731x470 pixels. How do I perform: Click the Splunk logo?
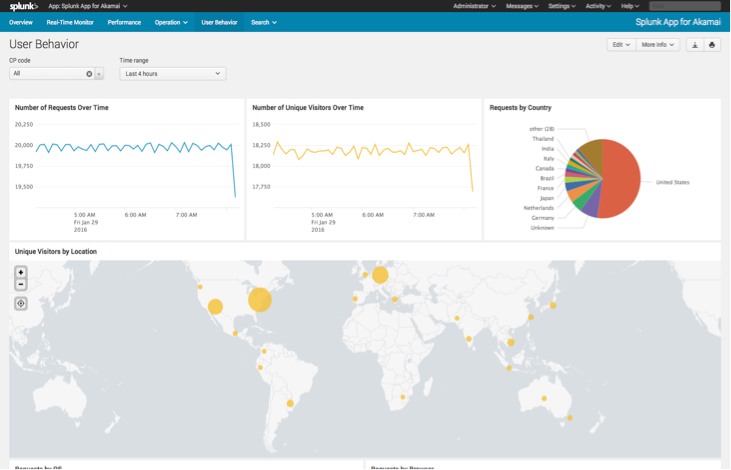pos(23,6)
